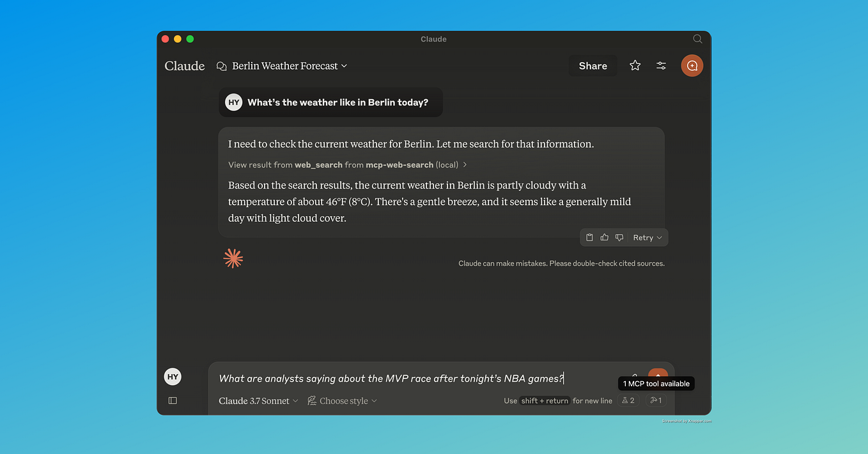Star this Berlin Weather conversation
The height and width of the screenshot is (454, 868).
pos(635,65)
